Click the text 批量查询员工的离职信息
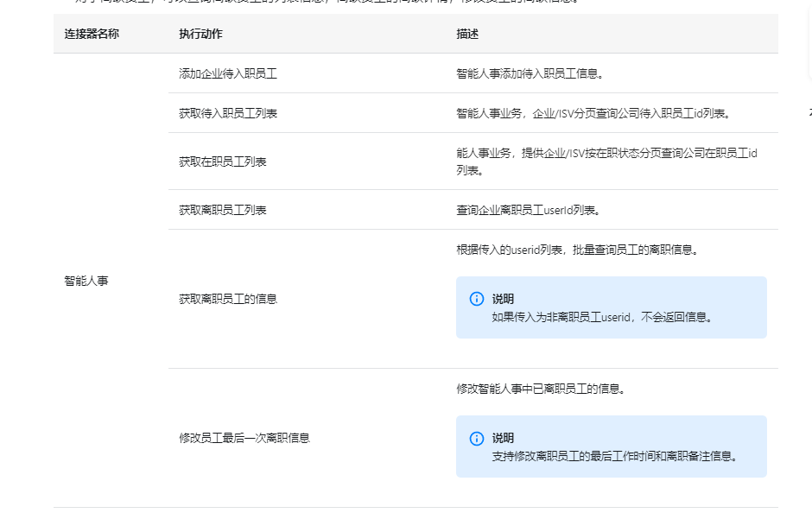Screen dimensions: 812x532 [577, 250]
